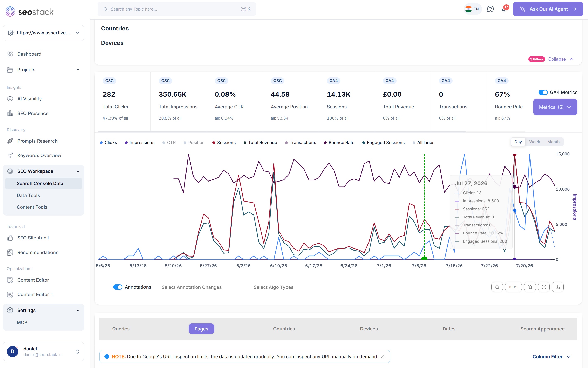The width and height of the screenshot is (588, 368).
Task: Click the 100% zoom level button
Action: [513, 287]
